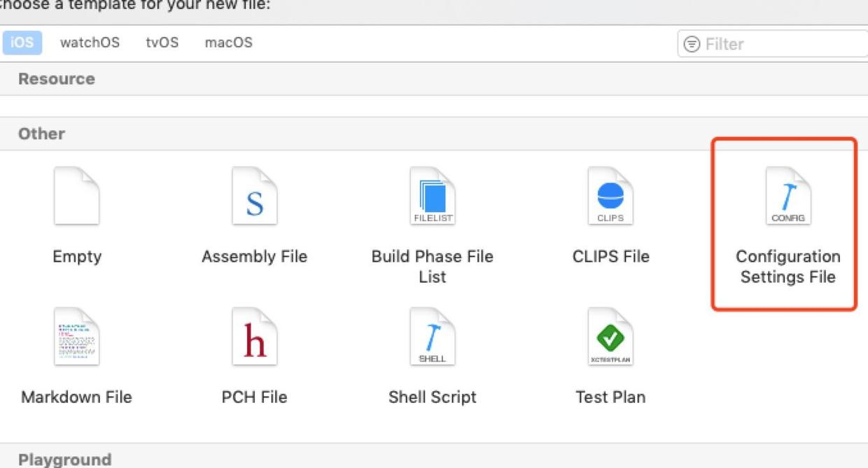This screenshot has height=468, width=868.
Task: Switch to the watchOS platform tab
Action: (x=90, y=43)
